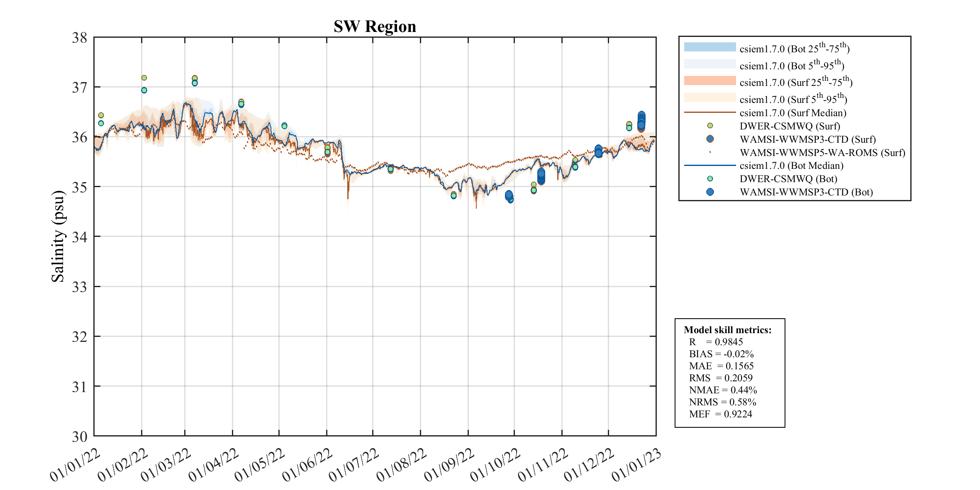The height and width of the screenshot is (490, 980).
Task: Click the Model skill metrics heading
Action: (727, 330)
